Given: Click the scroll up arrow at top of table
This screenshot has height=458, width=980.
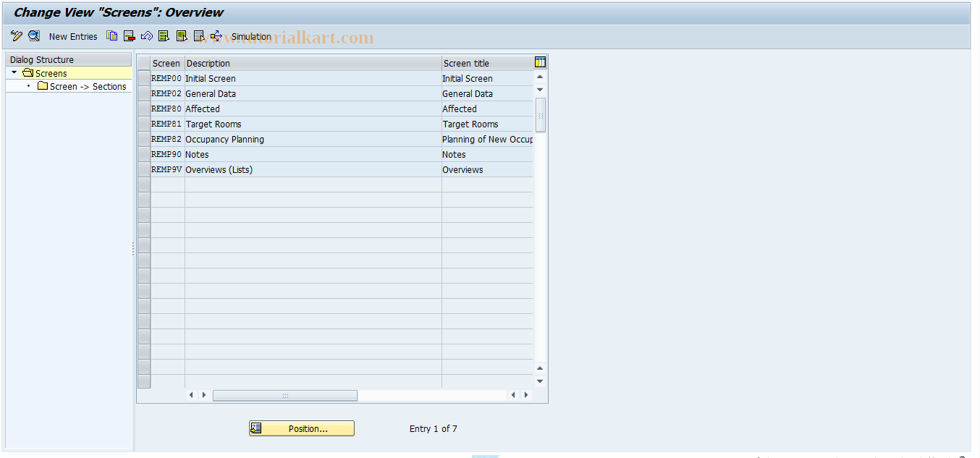Looking at the screenshot, I should 540,77.
